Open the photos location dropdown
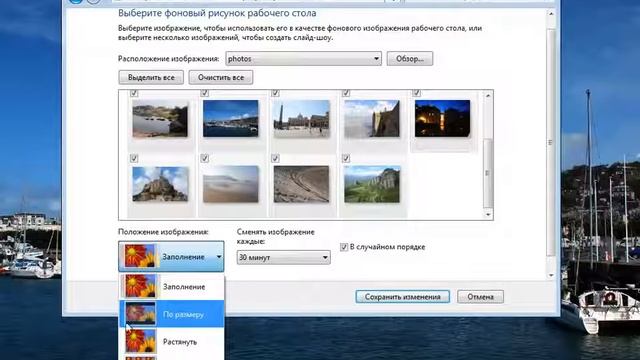This screenshot has height=360, width=640. pos(303,59)
